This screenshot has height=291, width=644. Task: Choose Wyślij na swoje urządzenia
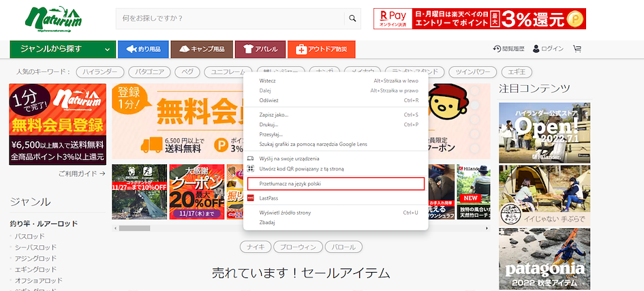click(x=335, y=158)
